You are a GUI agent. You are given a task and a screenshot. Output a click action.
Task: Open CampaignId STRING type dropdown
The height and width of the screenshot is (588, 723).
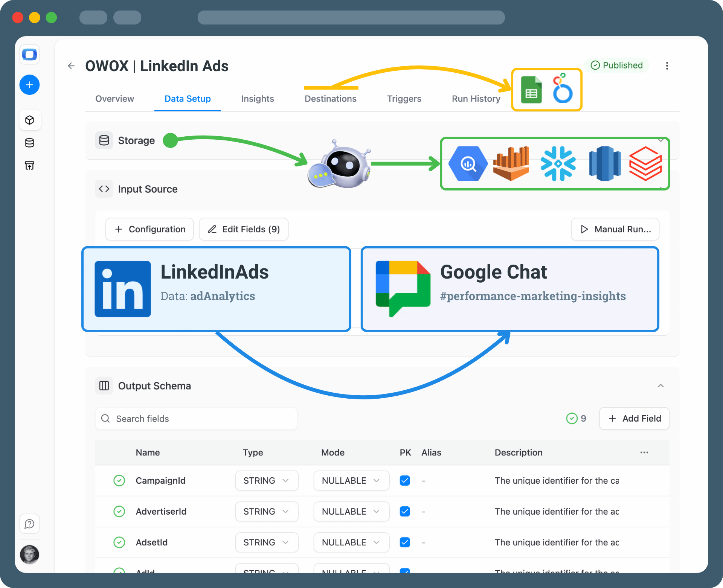pos(267,480)
